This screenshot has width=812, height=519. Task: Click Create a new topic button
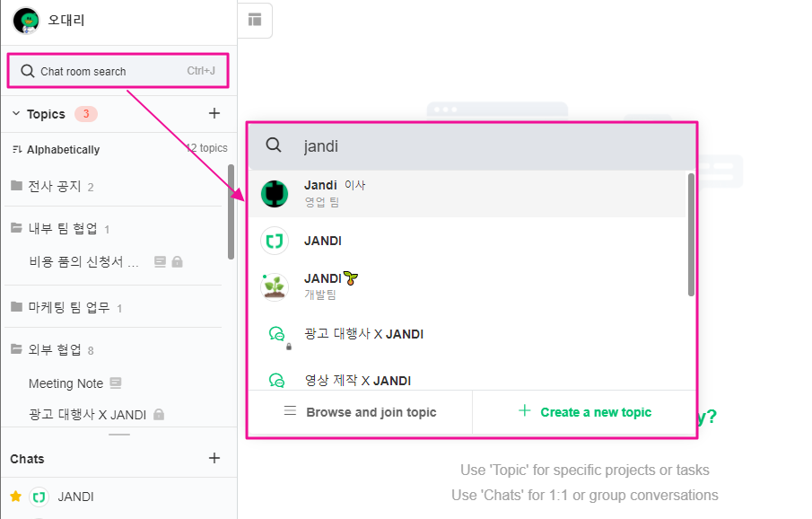(585, 412)
